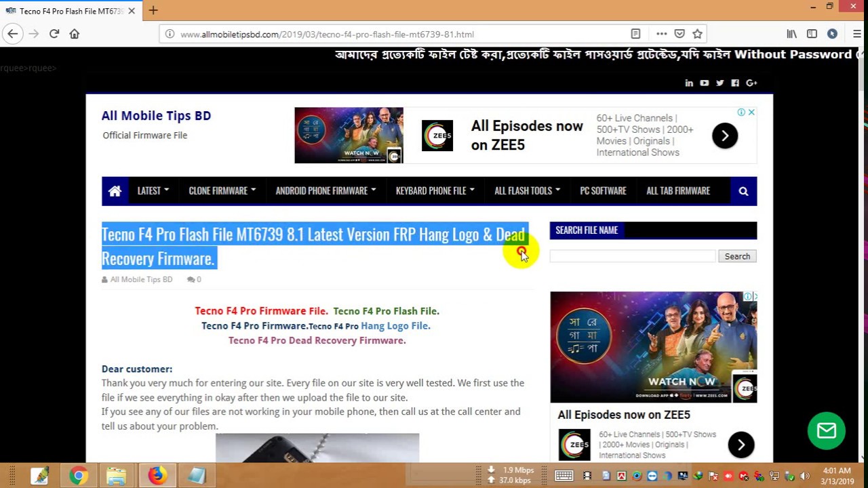This screenshot has width=868, height=488.
Task: Open the green mail contact button
Action: tap(826, 430)
